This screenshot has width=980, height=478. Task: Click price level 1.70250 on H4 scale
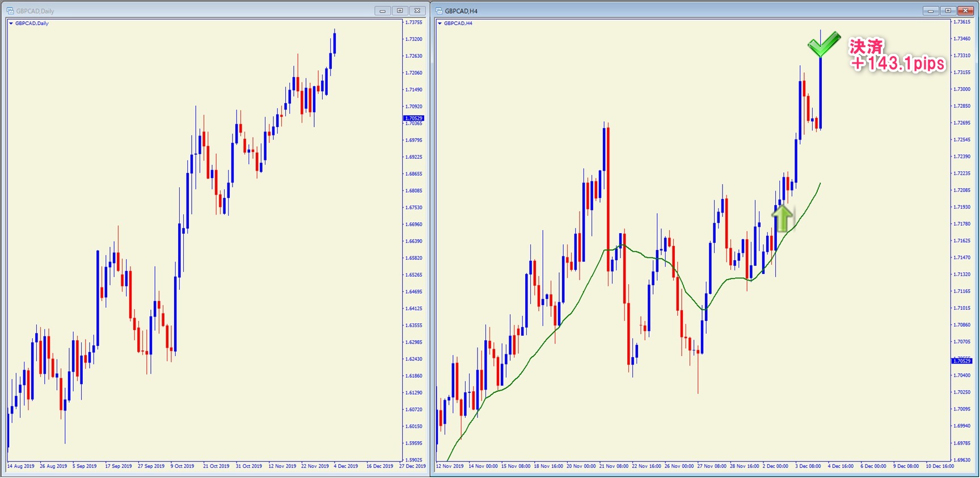[962, 392]
